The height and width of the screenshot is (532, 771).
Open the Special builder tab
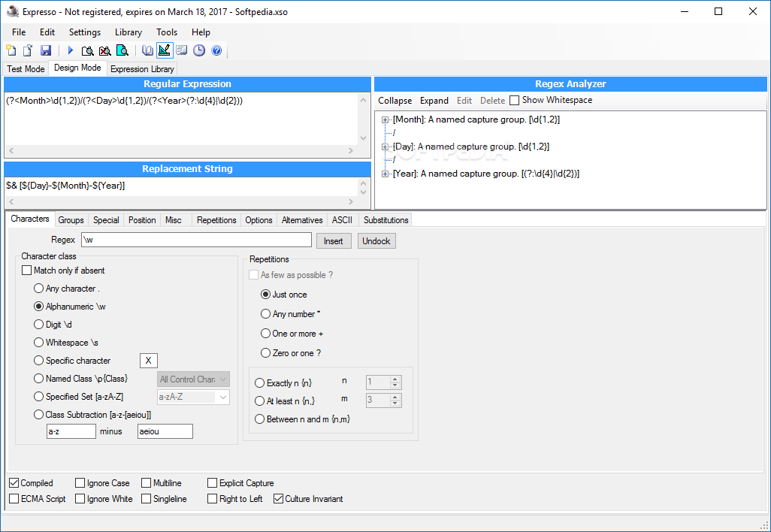pyautogui.click(x=106, y=219)
